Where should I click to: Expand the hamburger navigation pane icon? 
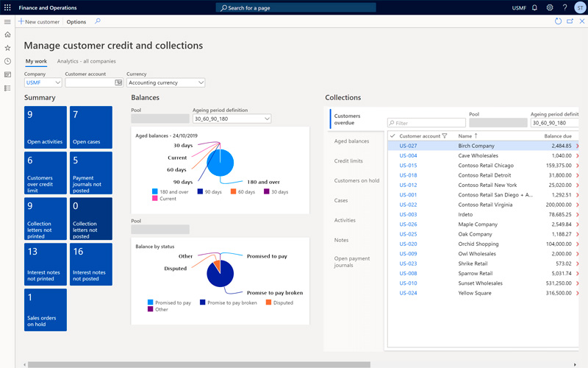(x=7, y=22)
